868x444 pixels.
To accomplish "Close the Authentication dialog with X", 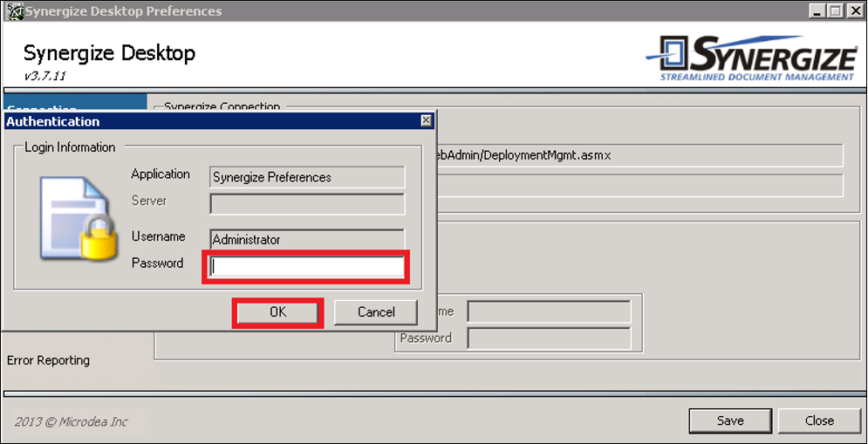I will [x=425, y=120].
